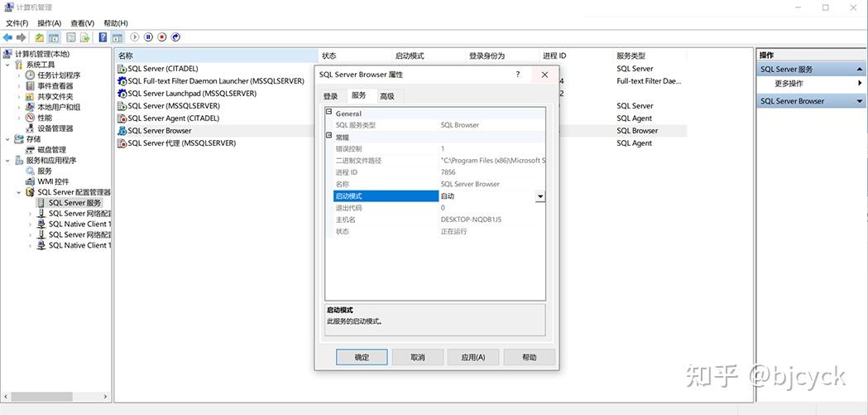Open the 文件(F) menu

[17, 23]
